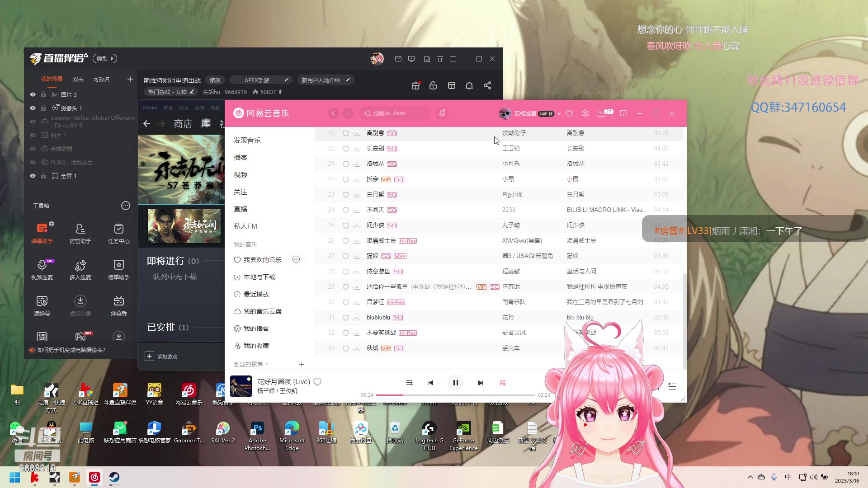
Task: Like the song 三月絮
Action: point(345,195)
